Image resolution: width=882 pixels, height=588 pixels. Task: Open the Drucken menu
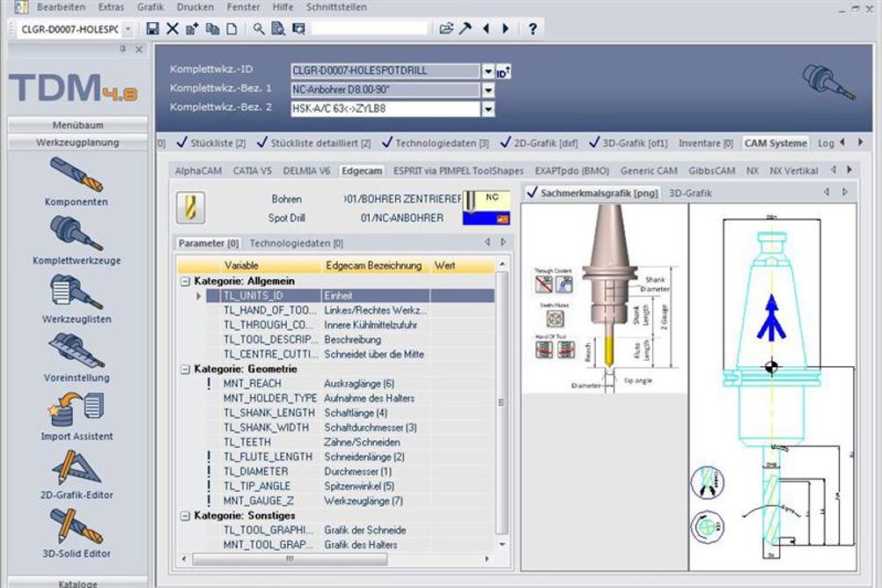(x=195, y=7)
